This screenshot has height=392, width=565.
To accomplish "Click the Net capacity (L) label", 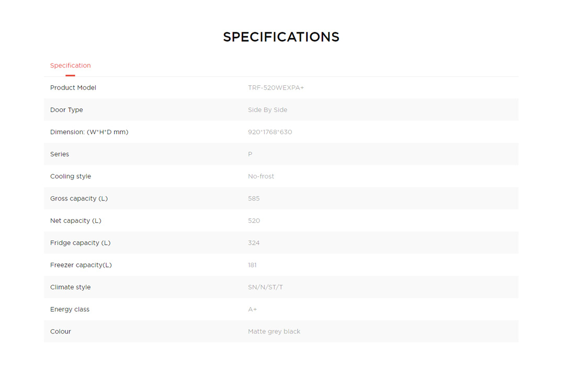I will (x=76, y=221).
